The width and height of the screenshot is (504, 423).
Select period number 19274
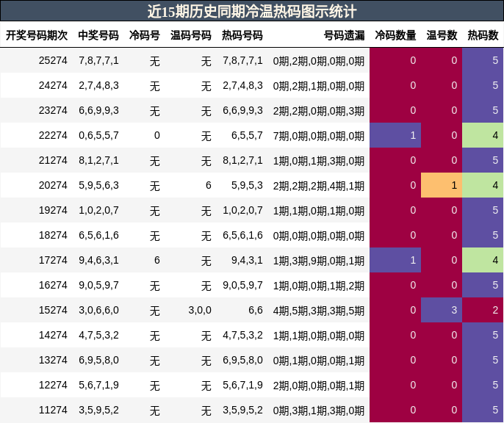[x=53, y=210]
